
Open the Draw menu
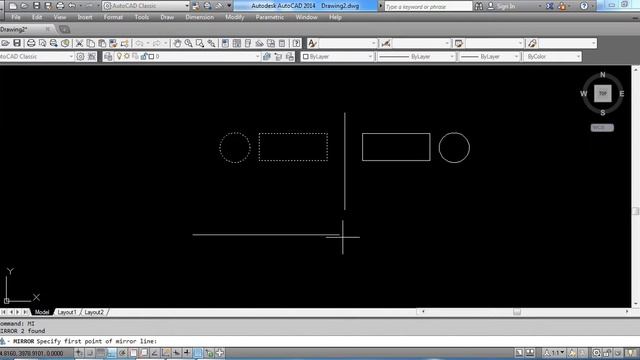click(x=167, y=18)
